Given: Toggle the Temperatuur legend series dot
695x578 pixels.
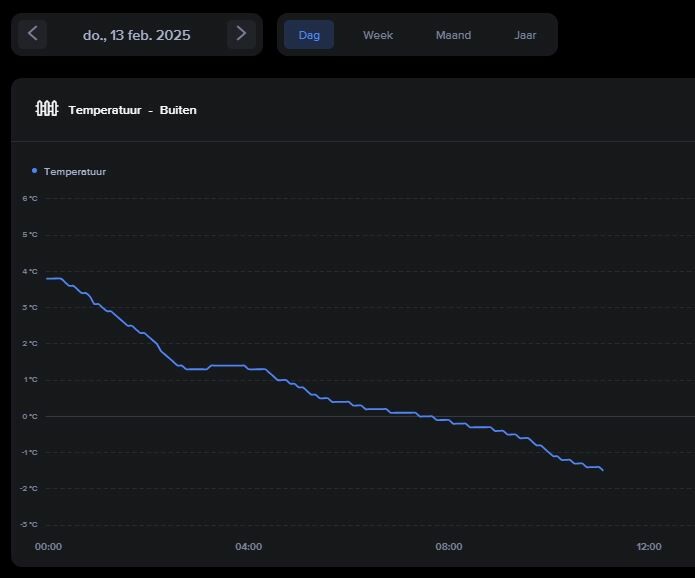Looking at the screenshot, I should [x=35, y=171].
